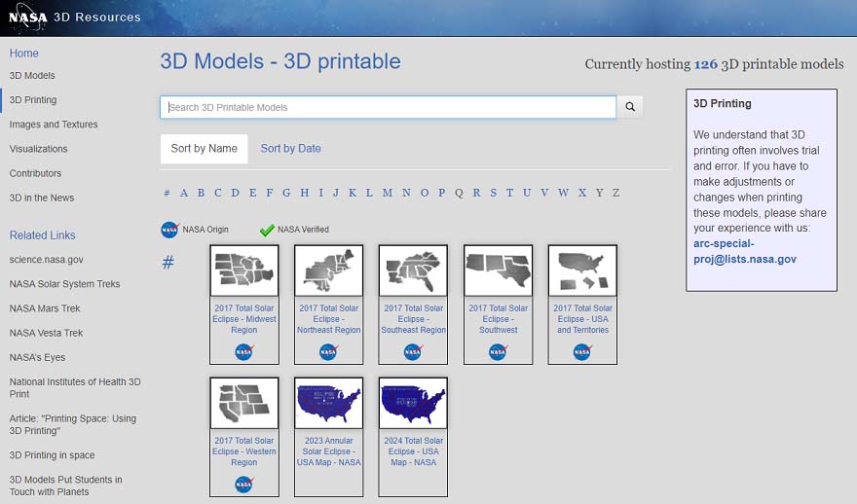Open 3D Printing in space link
This screenshot has width=857, height=504.
52,454
